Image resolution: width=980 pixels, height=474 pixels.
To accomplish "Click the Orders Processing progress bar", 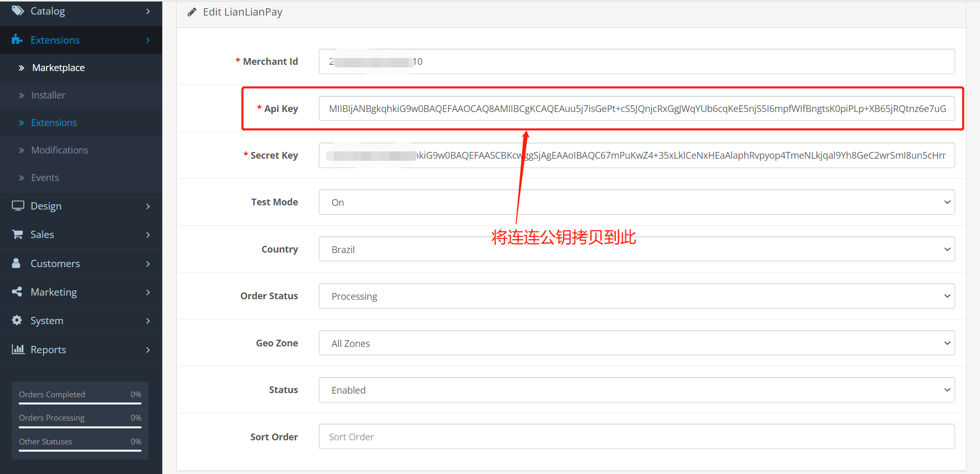I will [80, 427].
